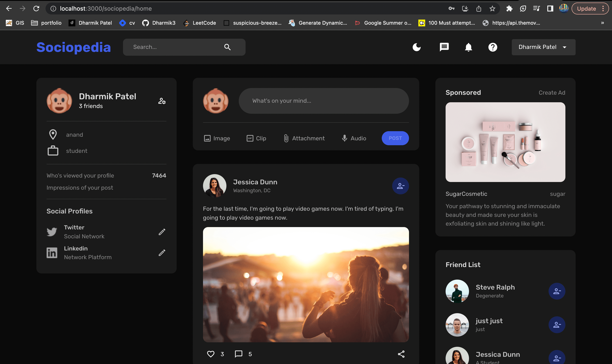Open the browser side panel icon
Viewport: 612px width, 364px height.
550,9
